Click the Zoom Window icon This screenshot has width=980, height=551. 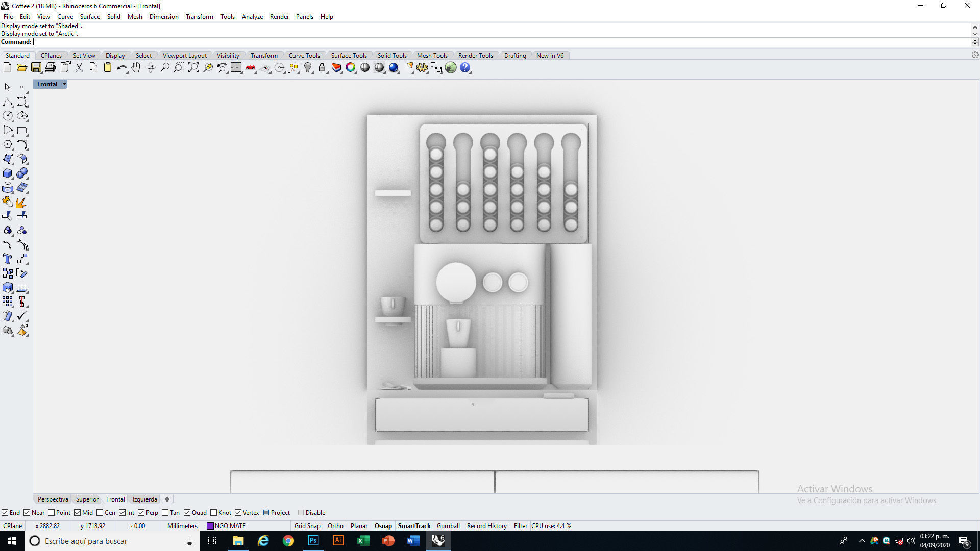click(x=179, y=68)
